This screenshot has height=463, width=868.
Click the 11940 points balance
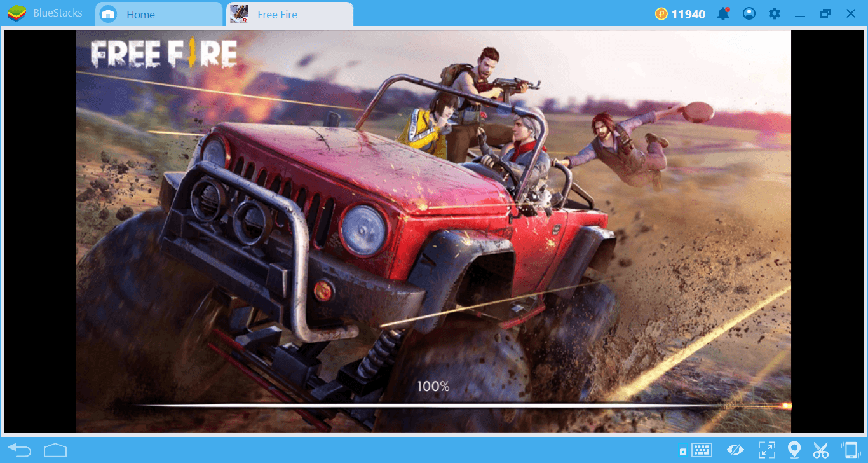point(688,14)
